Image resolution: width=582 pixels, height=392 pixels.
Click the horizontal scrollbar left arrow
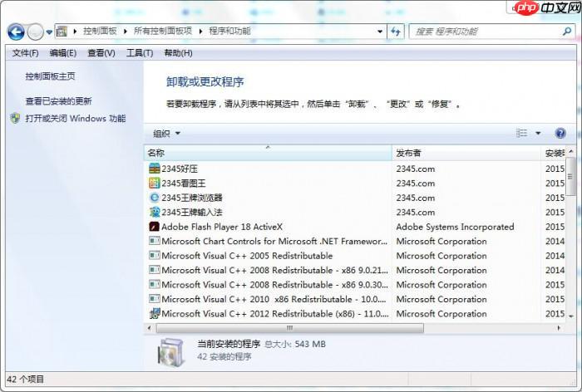(x=149, y=328)
